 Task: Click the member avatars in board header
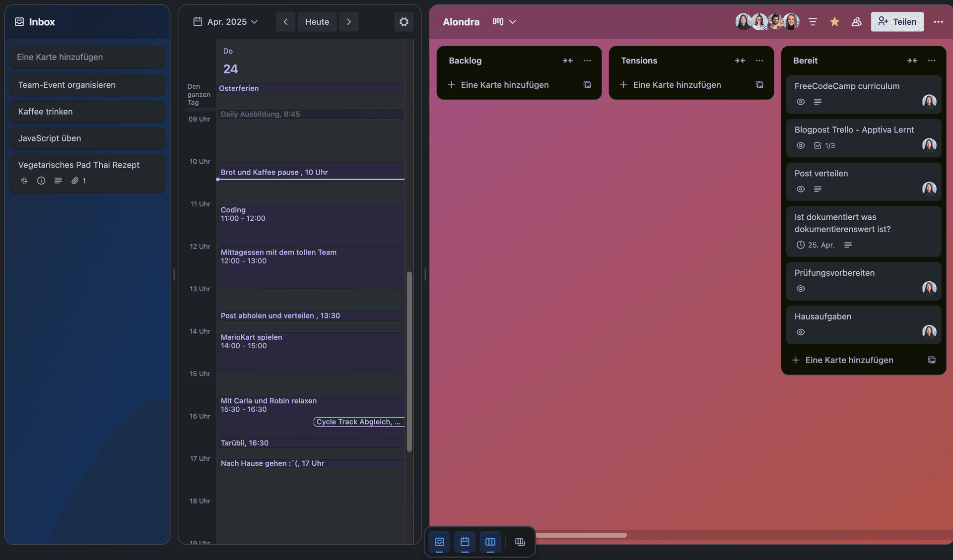point(767,21)
